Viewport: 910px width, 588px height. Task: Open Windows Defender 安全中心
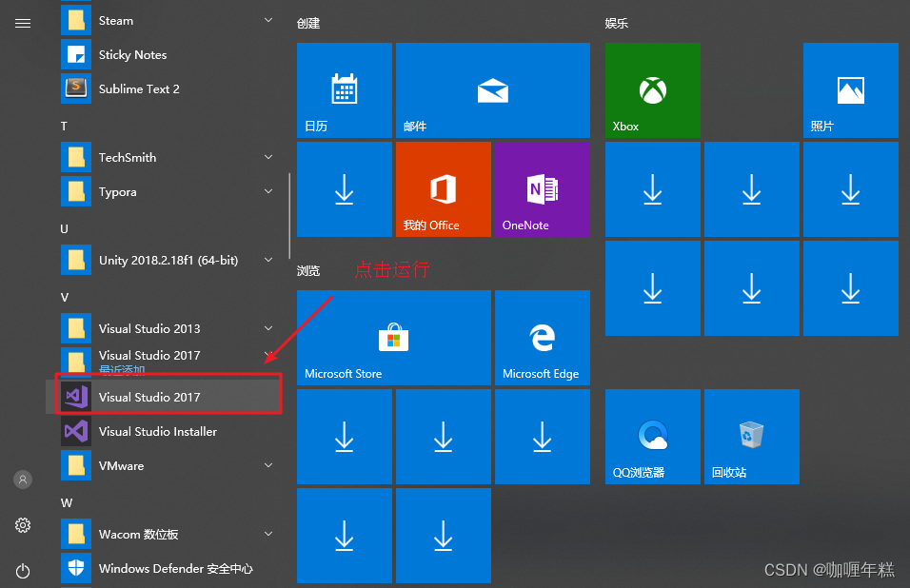point(168,568)
